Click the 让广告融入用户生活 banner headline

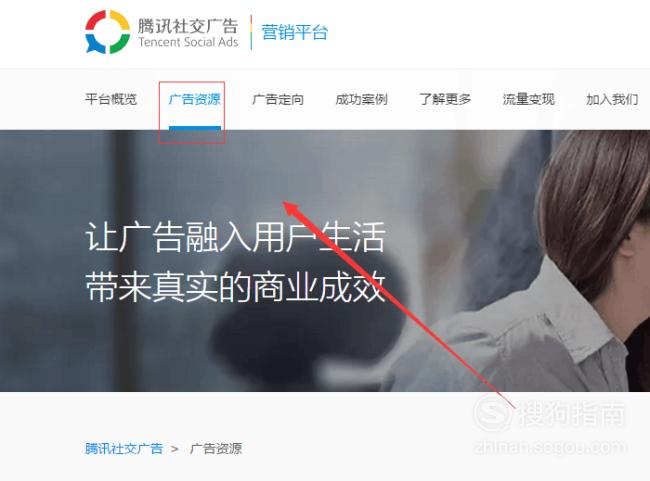pos(235,237)
